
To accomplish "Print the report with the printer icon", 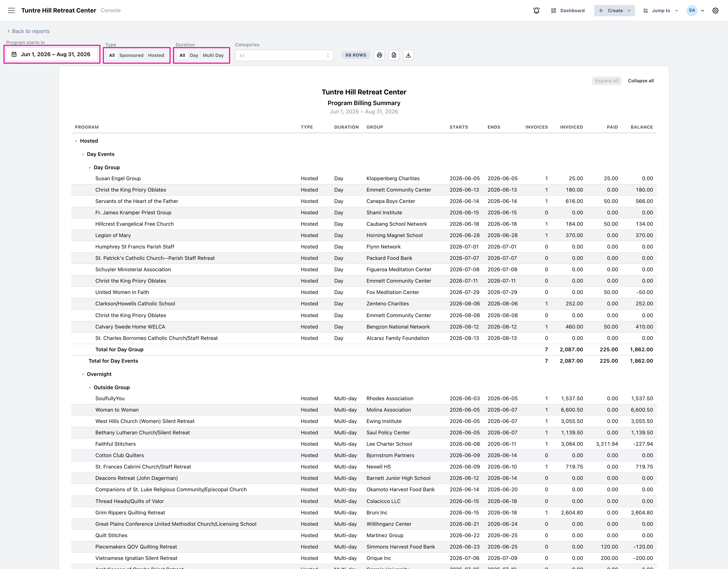I will click(x=379, y=55).
